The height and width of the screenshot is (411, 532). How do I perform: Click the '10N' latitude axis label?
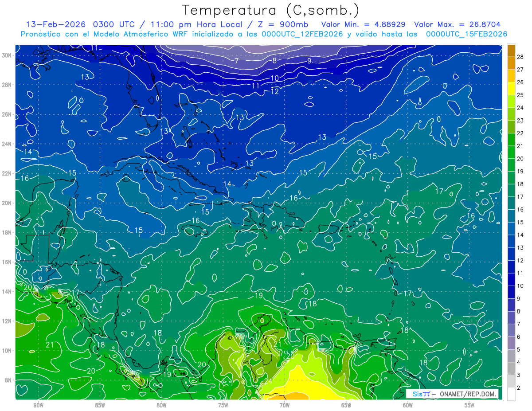pyautogui.click(x=8, y=350)
